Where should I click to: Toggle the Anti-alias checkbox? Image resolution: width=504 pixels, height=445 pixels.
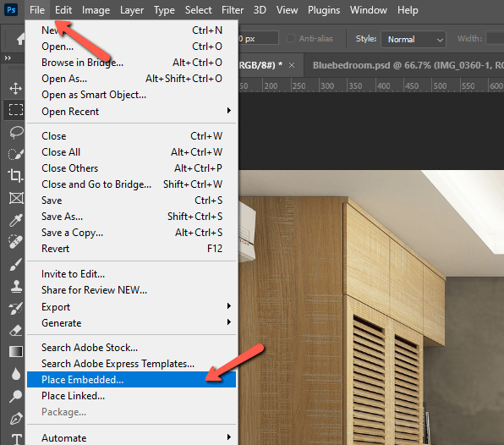point(291,39)
